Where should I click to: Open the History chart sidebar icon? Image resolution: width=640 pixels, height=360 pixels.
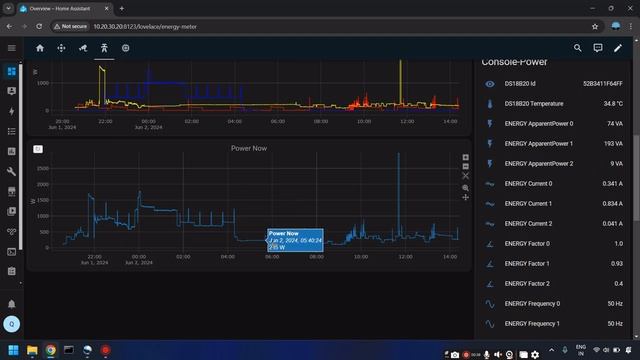pyautogui.click(x=11, y=151)
